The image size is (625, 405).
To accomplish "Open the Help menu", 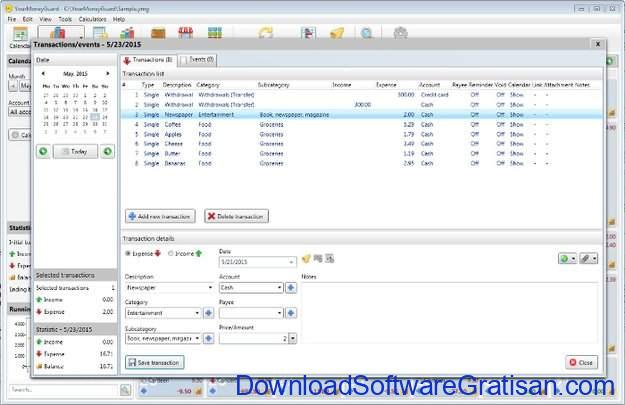I will (119, 19).
